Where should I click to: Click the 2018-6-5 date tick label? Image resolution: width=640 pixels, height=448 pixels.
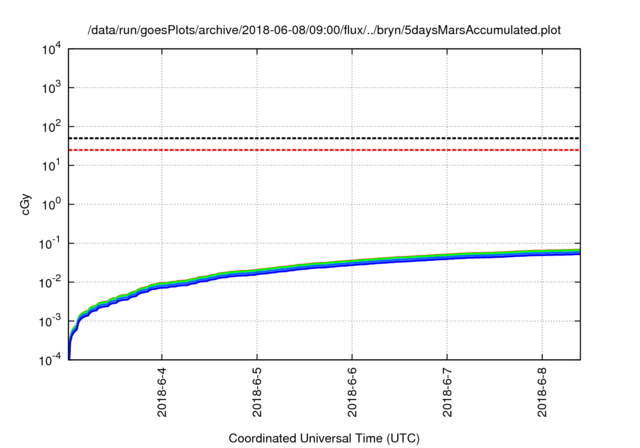257,392
